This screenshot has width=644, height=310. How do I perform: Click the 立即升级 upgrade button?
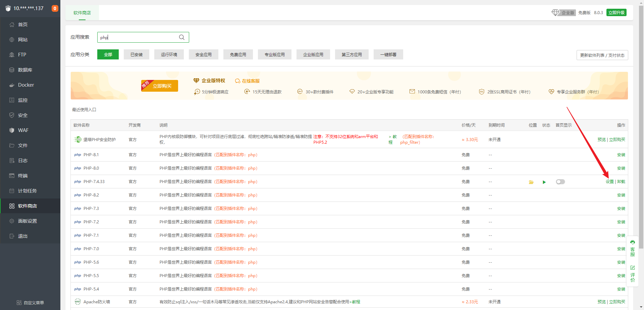click(x=616, y=12)
